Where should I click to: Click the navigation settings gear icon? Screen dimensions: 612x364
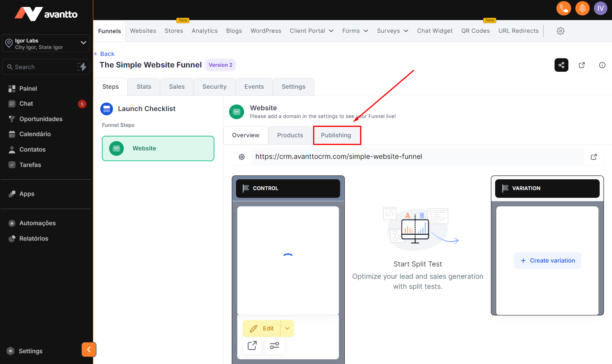[560, 31]
